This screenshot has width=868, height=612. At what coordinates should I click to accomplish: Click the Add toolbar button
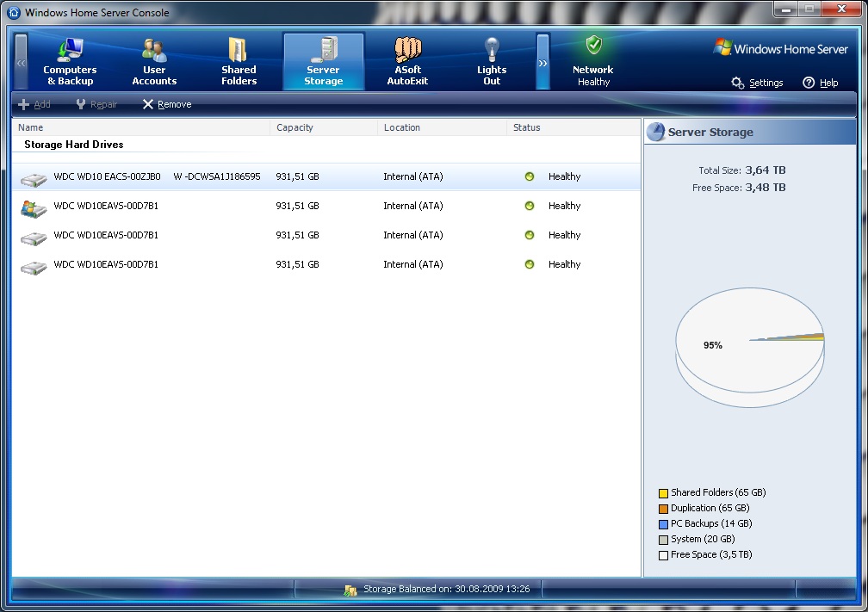pyautogui.click(x=34, y=104)
